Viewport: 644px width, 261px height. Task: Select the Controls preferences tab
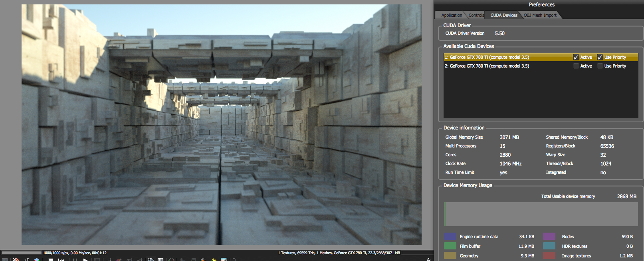click(476, 15)
